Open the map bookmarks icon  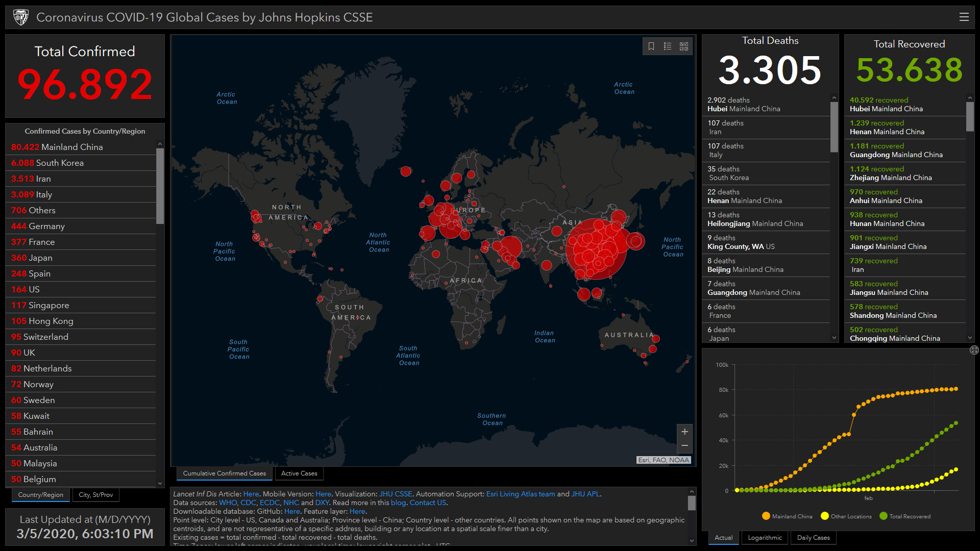651,46
